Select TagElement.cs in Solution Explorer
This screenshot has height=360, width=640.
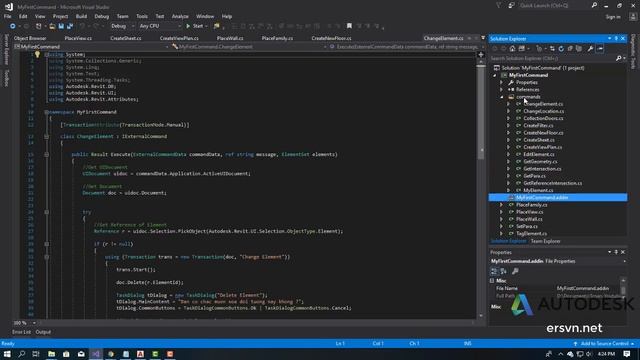[x=531, y=234]
